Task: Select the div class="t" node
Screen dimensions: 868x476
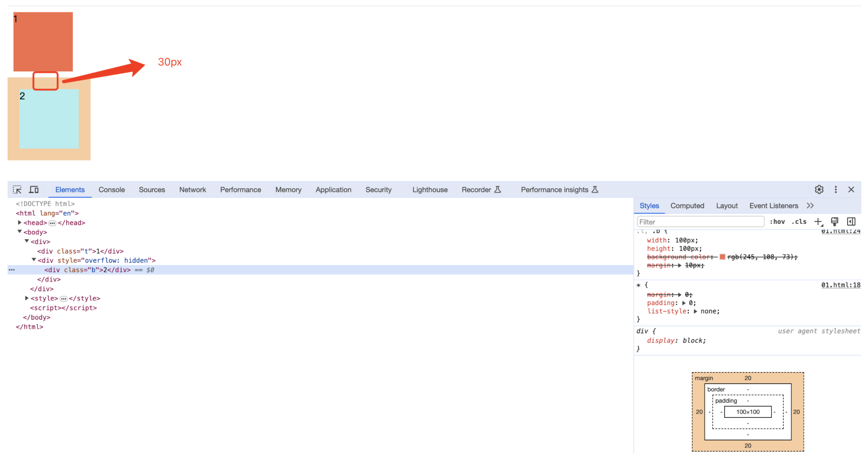Action: pyautogui.click(x=80, y=251)
